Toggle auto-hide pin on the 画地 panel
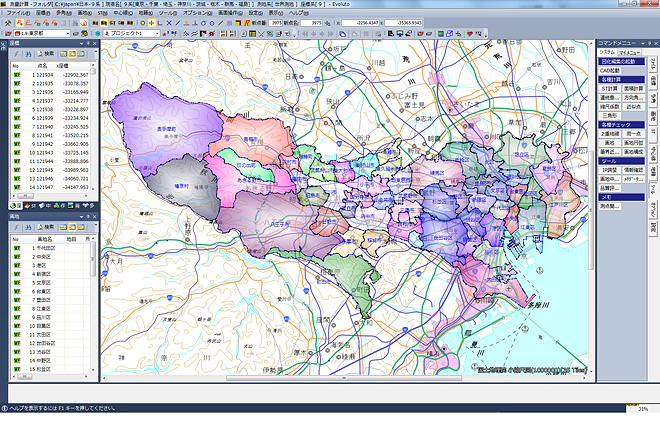This screenshot has width=660, height=428. coord(88,216)
